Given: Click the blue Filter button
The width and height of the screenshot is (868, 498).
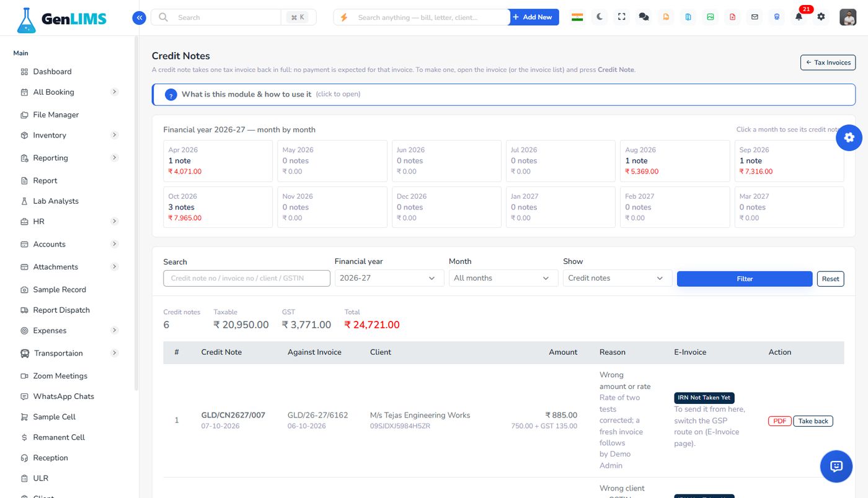Looking at the screenshot, I should click(x=745, y=279).
